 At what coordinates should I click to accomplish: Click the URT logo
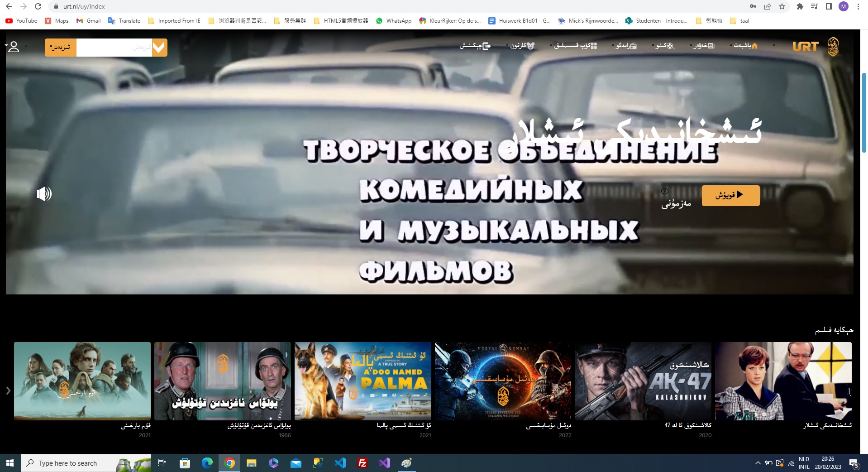pos(815,46)
